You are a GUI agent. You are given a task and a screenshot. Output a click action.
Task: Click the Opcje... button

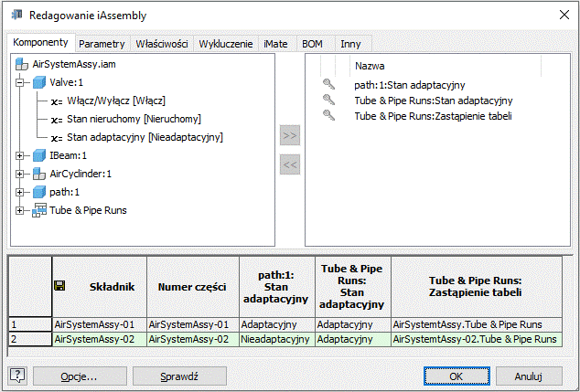80,376
